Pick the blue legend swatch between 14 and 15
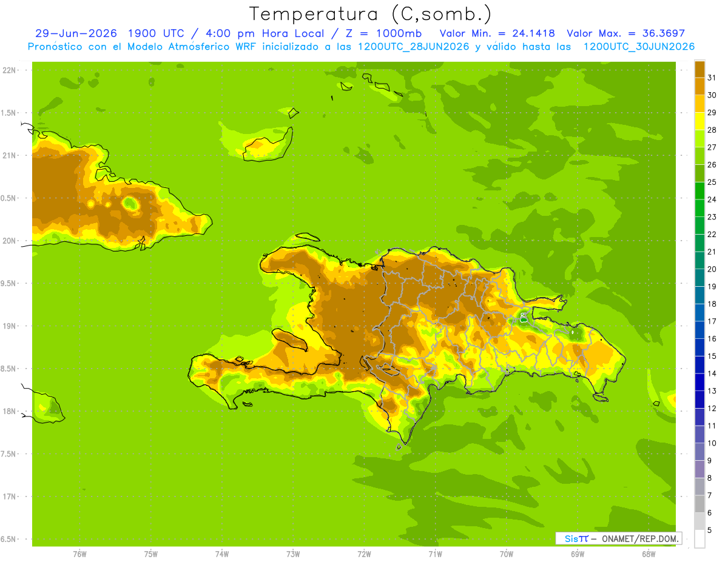 click(699, 365)
